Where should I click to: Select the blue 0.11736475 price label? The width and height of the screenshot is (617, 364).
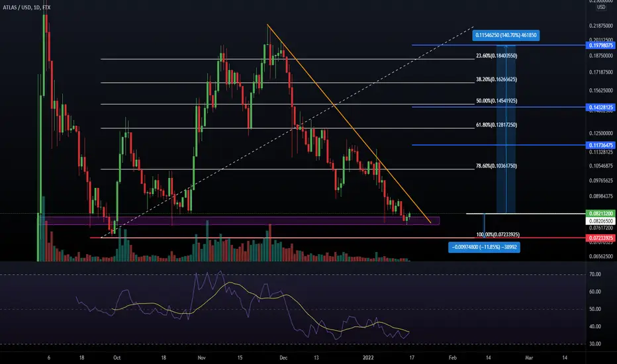pyautogui.click(x=600, y=145)
